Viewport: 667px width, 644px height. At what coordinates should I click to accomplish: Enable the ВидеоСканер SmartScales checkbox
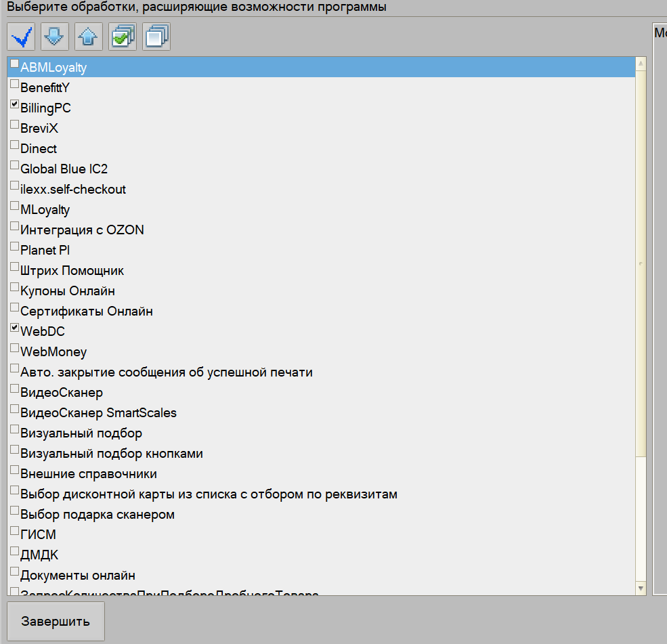(14, 410)
